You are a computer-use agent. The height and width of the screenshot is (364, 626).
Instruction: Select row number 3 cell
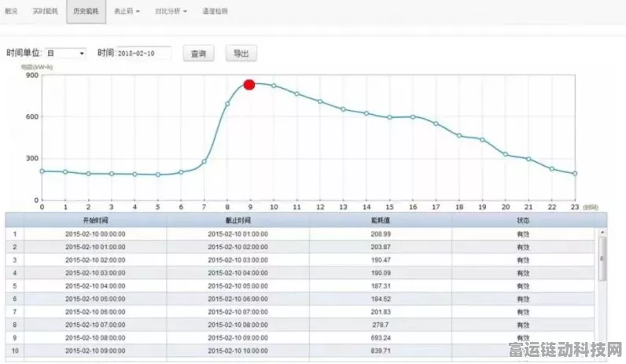15,259
